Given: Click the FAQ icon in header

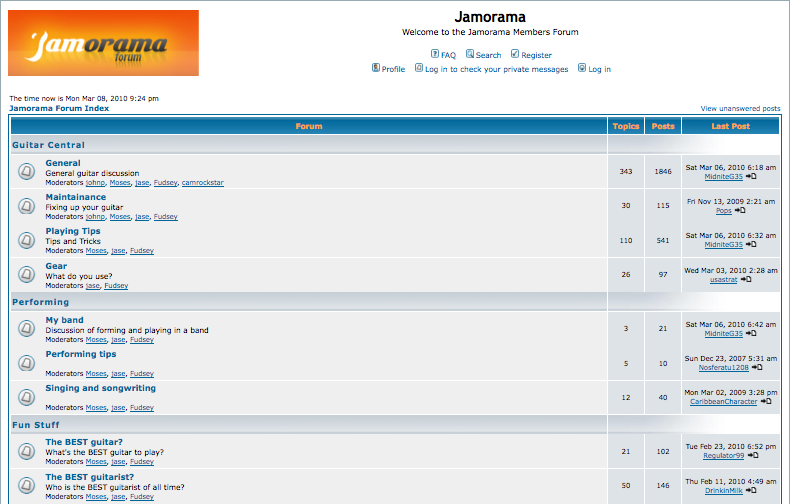Looking at the screenshot, I should click(x=435, y=54).
